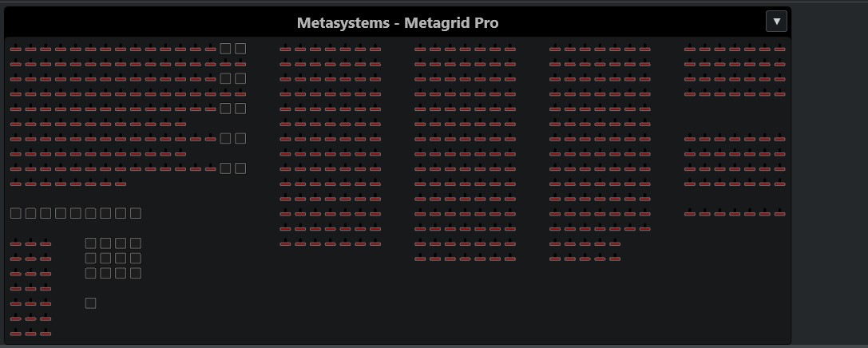The image size is (868, 348).
Task: Toggle rightmost square box in the lowest two-box row
Action: (x=240, y=168)
